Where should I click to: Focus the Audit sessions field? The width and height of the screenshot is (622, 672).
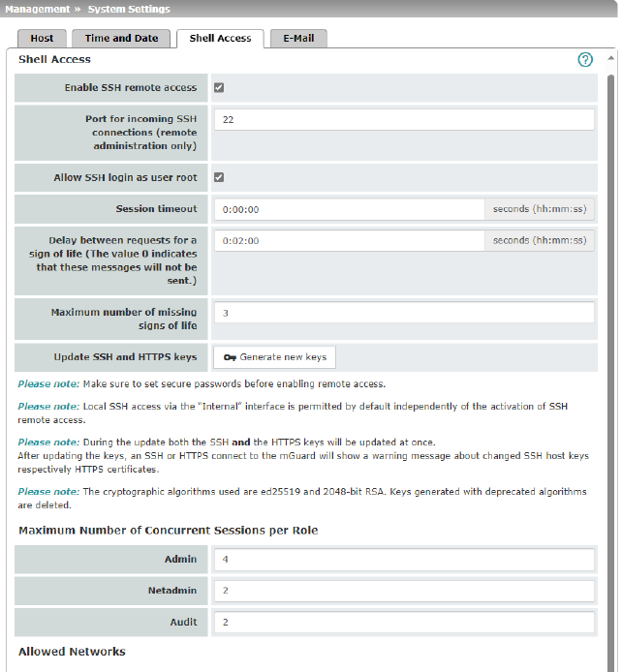[404, 623]
